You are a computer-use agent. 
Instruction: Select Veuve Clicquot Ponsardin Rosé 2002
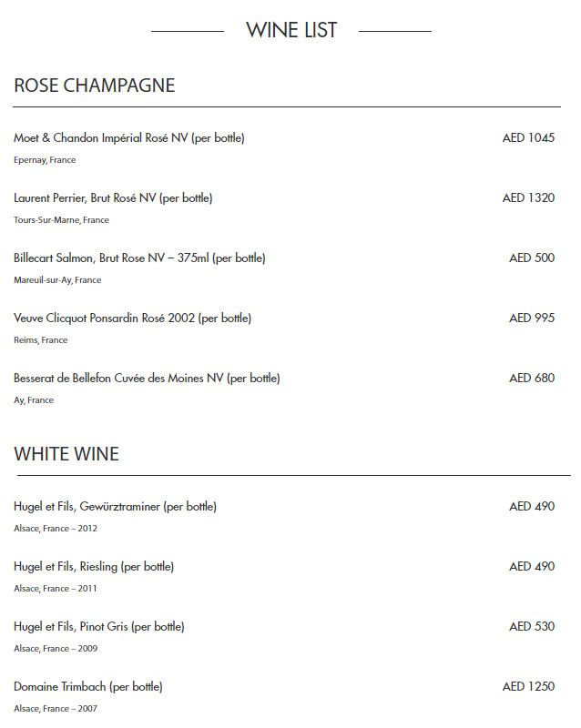(132, 318)
